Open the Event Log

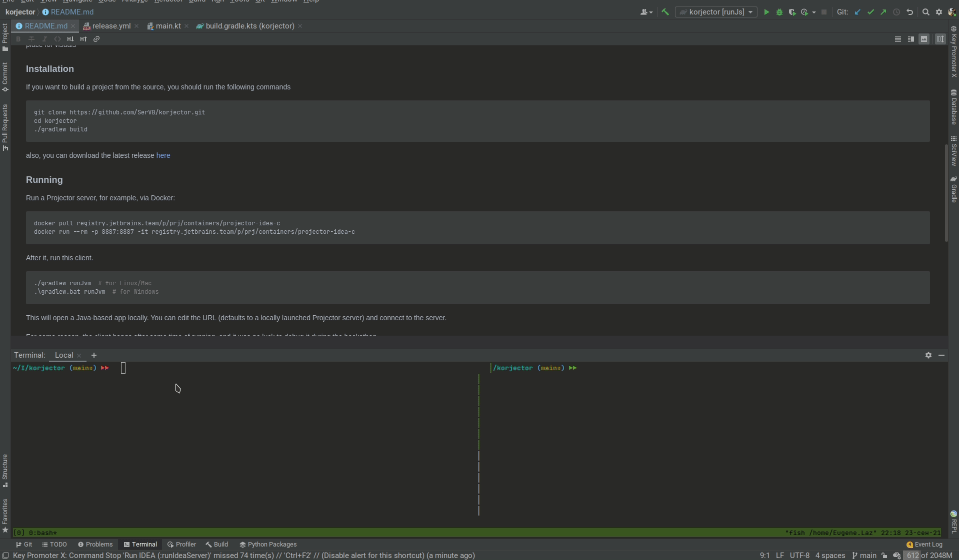click(924, 545)
